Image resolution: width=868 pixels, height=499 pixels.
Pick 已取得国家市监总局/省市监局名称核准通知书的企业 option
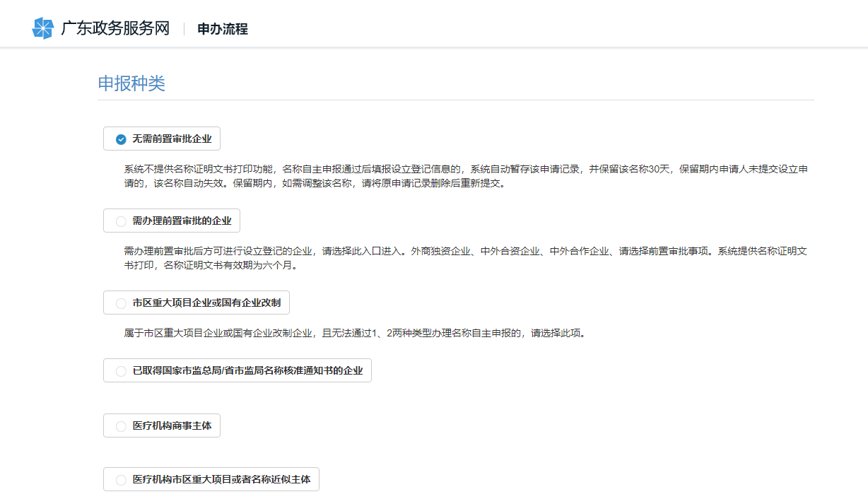click(237, 370)
